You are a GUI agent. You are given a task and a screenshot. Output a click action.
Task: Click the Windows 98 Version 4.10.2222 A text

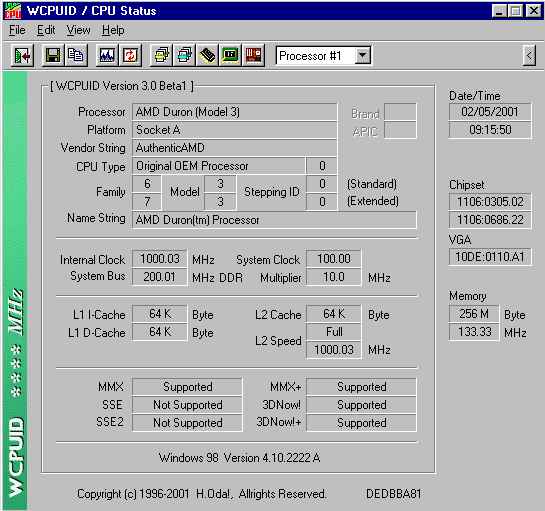click(239, 458)
